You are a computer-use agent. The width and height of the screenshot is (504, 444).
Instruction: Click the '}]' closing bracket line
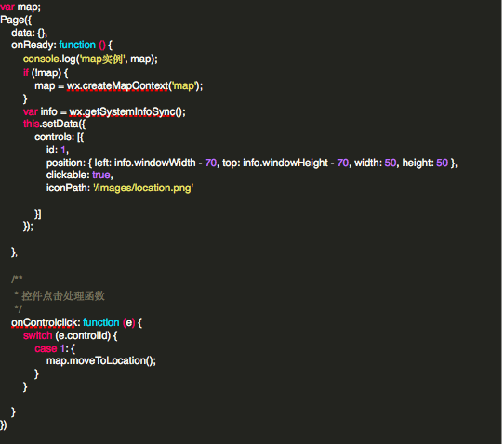(38, 215)
